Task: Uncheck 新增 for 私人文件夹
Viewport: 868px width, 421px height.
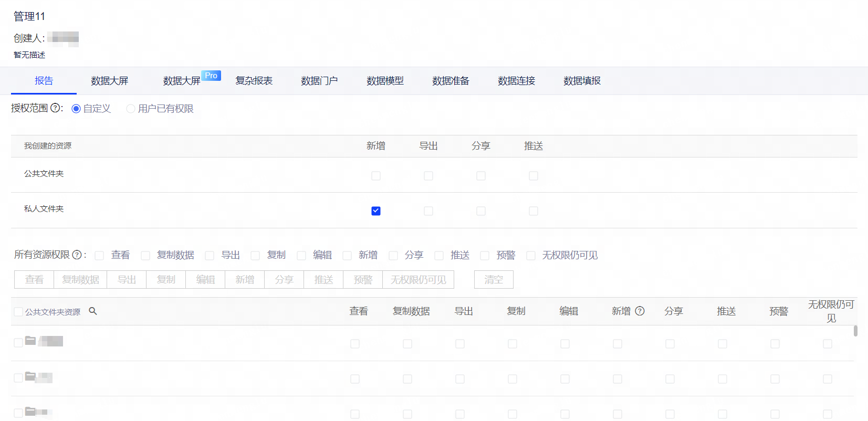Action: pyautogui.click(x=376, y=211)
